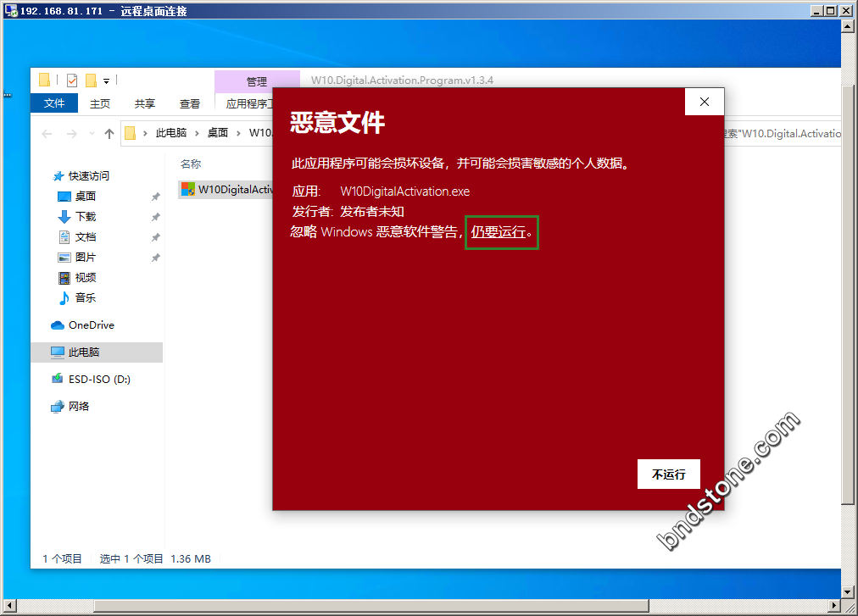Click the Properties icon in quick access toolbar

point(72,80)
